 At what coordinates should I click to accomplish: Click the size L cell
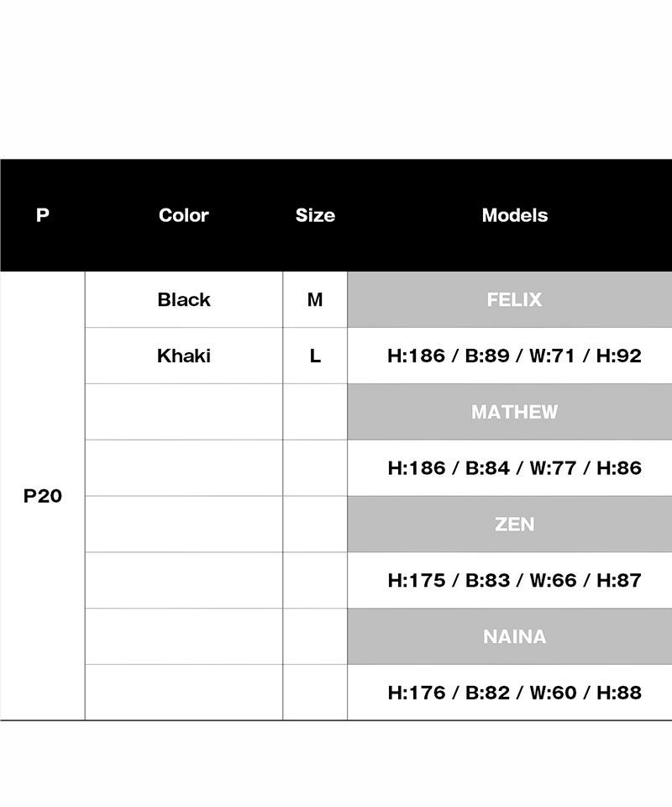tap(315, 356)
